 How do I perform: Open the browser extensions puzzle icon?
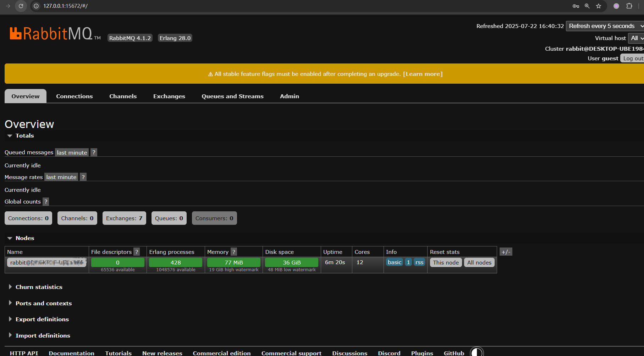click(629, 6)
